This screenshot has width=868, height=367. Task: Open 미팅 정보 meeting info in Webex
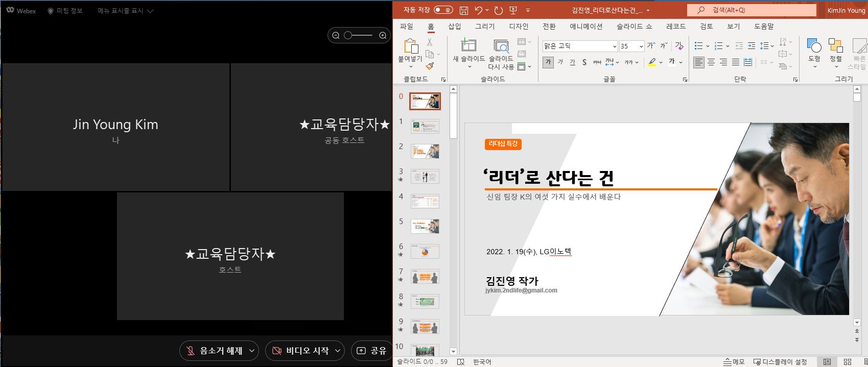[65, 11]
